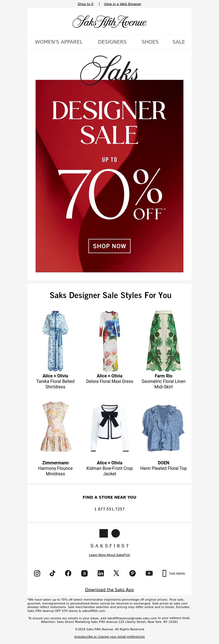Image resolution: width=219 pixels, height=644 pixels.
Task: Open the Facebook social icon
Action: tap(68, 573)
